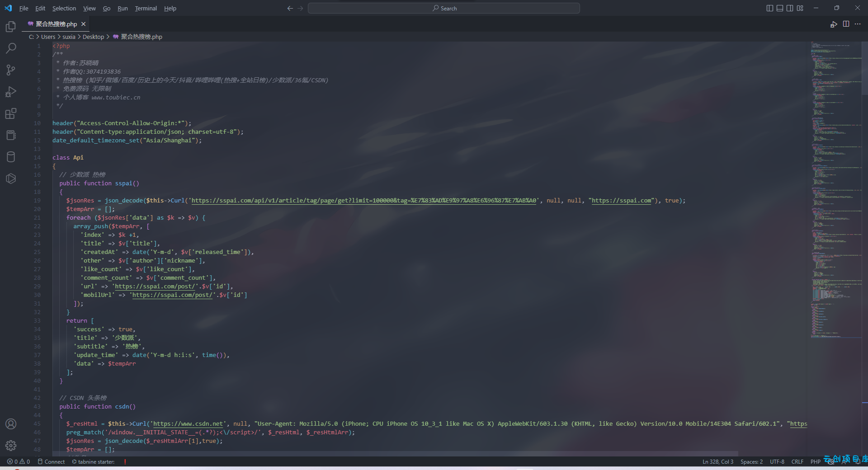Toggle the Primary Side Bar layout button

pos(770,8)
